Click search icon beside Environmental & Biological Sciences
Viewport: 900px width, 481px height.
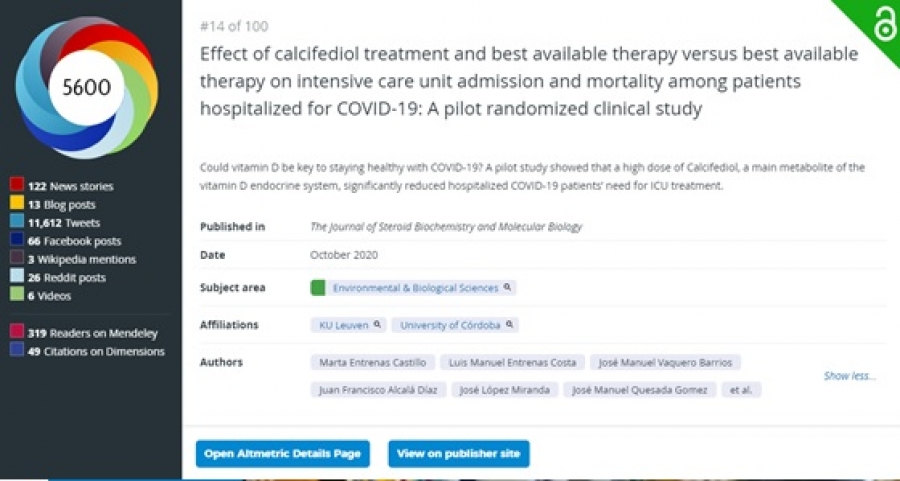[507, 287]
